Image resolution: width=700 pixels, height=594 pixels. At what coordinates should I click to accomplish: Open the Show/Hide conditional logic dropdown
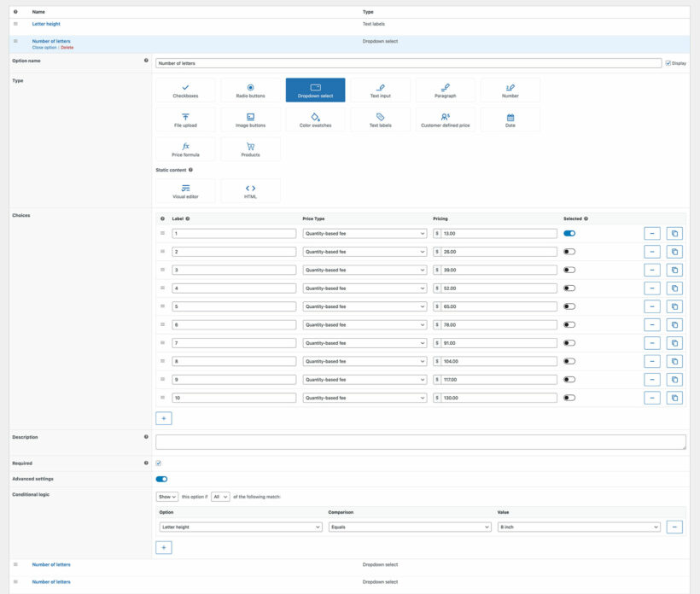click(x=166, y=496)
